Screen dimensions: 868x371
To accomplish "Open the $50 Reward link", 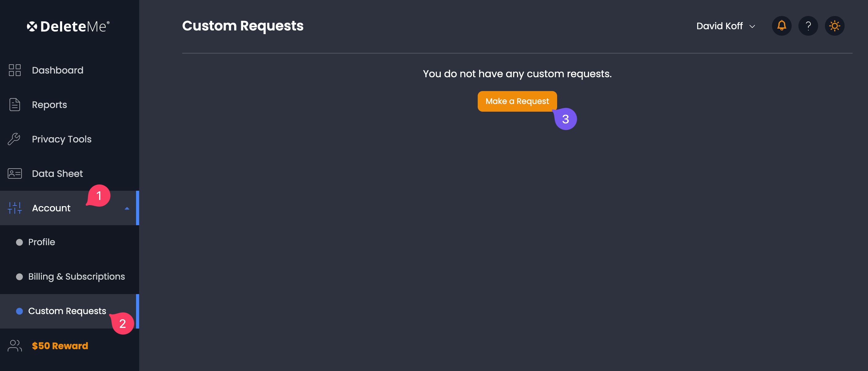I will point(60,345).
